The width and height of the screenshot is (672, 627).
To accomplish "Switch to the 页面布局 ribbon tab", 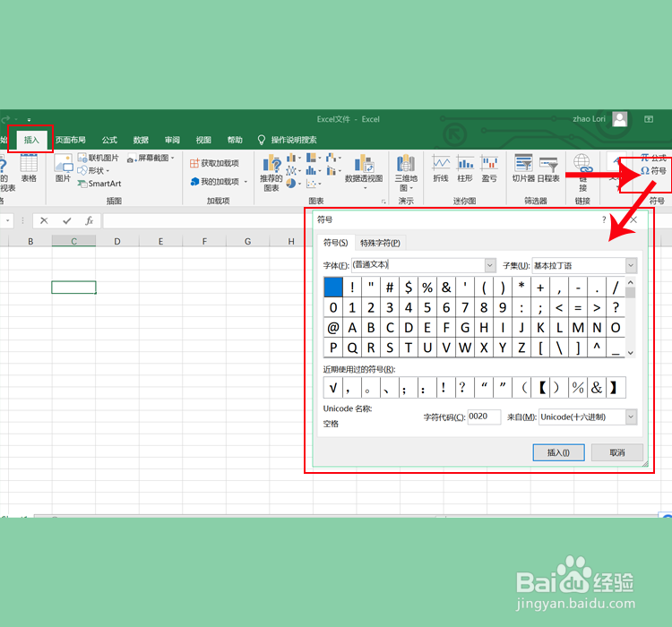I will tap(70, 140).
